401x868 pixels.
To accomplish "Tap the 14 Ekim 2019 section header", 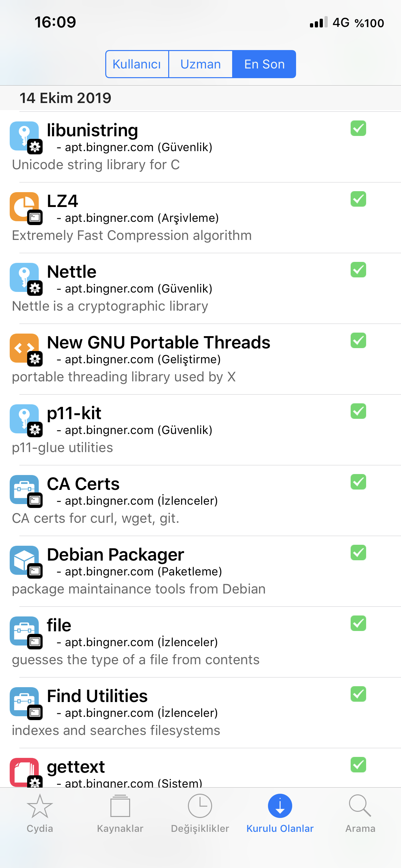I will [65, 98].
